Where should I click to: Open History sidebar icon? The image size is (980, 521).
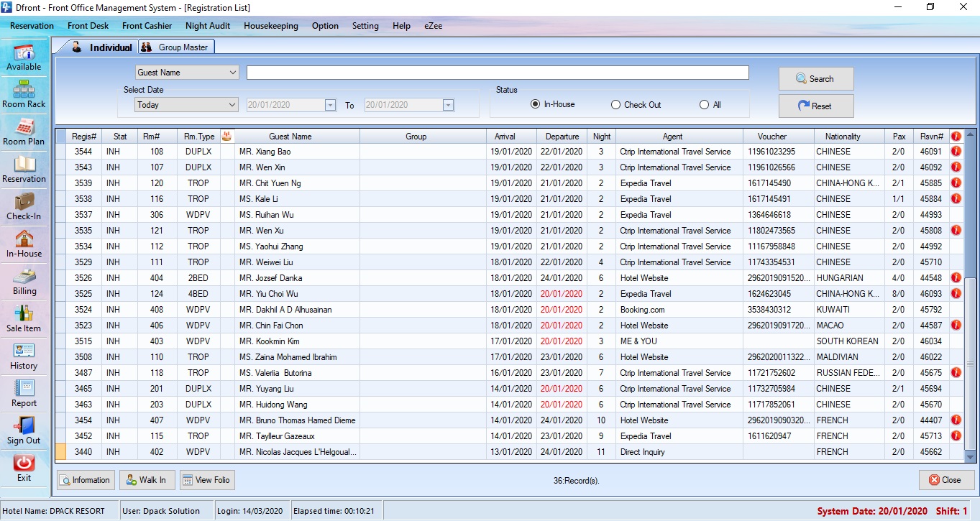[x=24, y=356]
